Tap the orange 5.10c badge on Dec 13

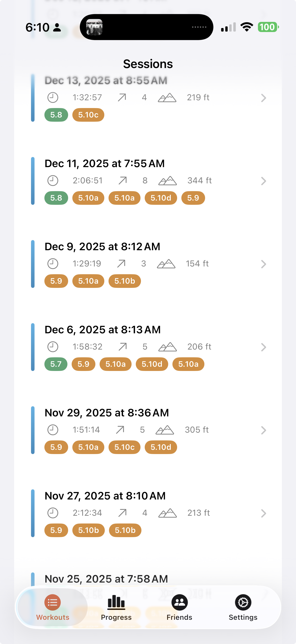pos(88,115)
